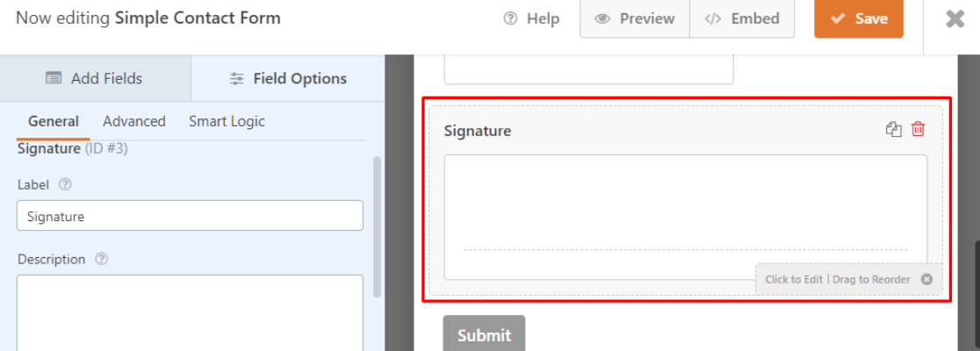Open the Help link in header
Screen dimensions: 980x351
[x=531, y=18]
